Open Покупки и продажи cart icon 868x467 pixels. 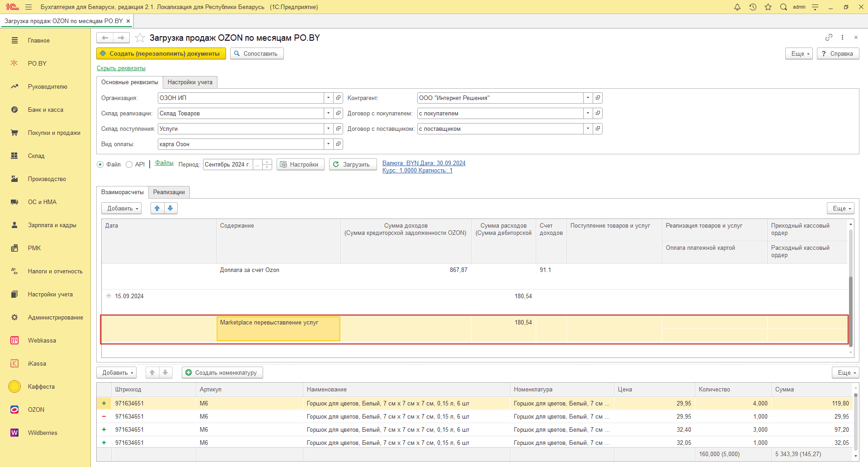pyautogui.click(x=14, y=133)
